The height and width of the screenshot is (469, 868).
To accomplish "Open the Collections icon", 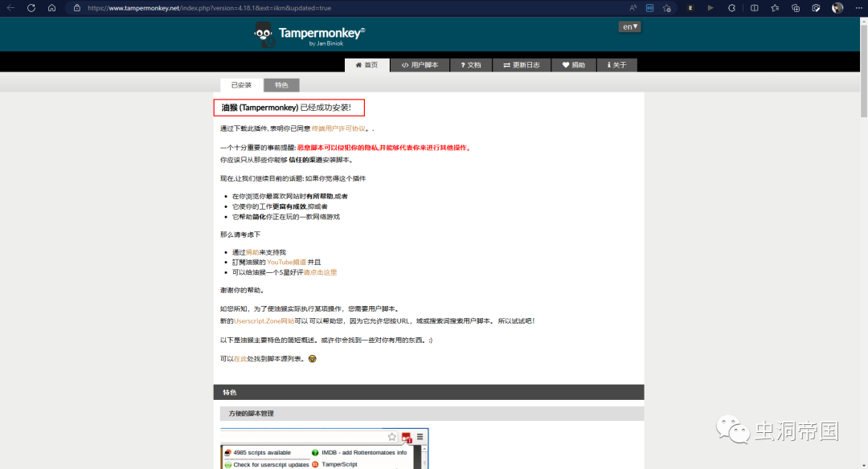I will pos(796,8).
